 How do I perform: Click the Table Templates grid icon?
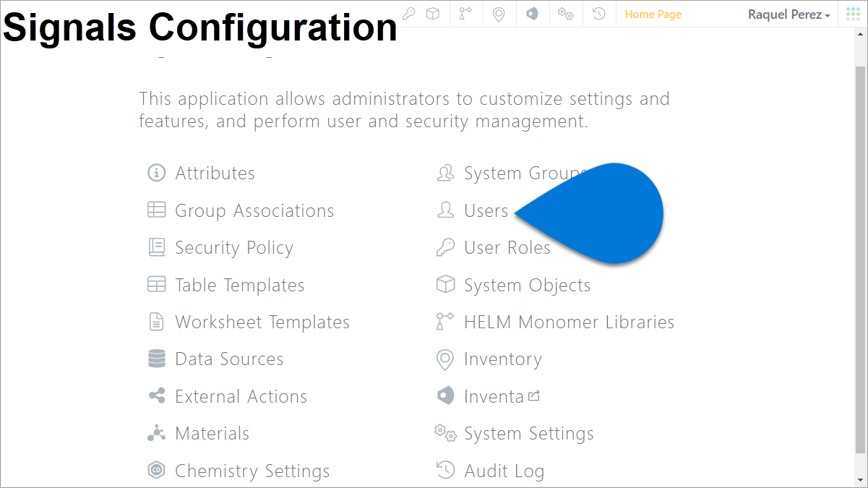coord(156,285)
